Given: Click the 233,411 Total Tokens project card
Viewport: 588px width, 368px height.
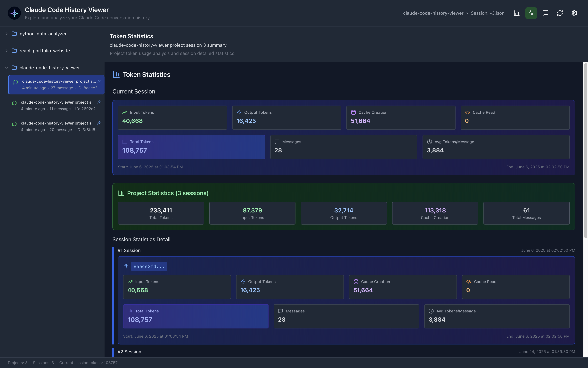Looking at the screenshot, I should click(161, 213).
